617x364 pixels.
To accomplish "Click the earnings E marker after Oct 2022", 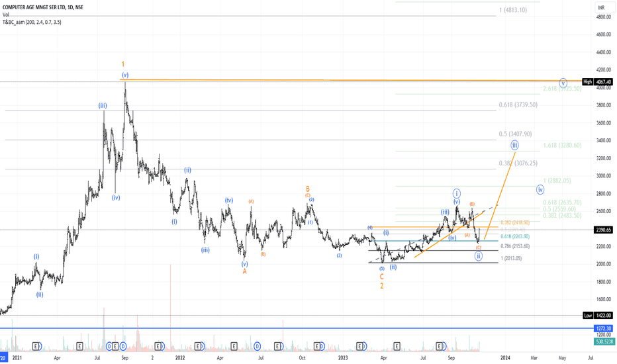I will coord(317,346).
